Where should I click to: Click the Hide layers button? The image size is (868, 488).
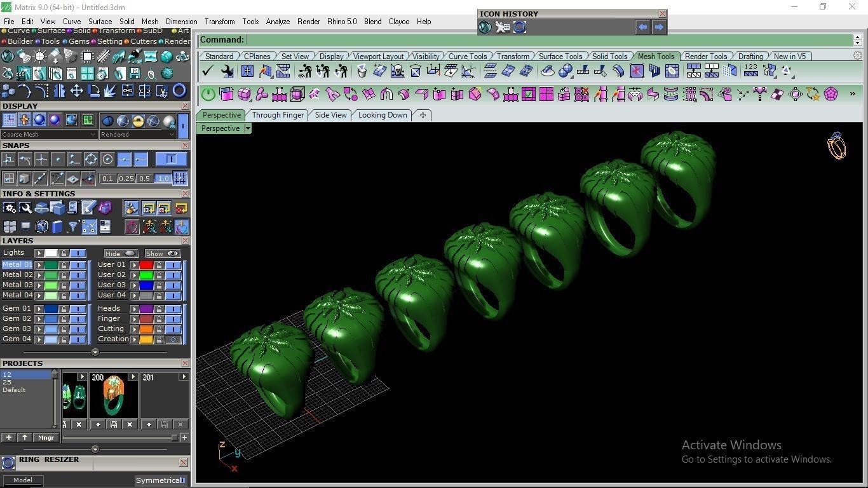[121, 253]
